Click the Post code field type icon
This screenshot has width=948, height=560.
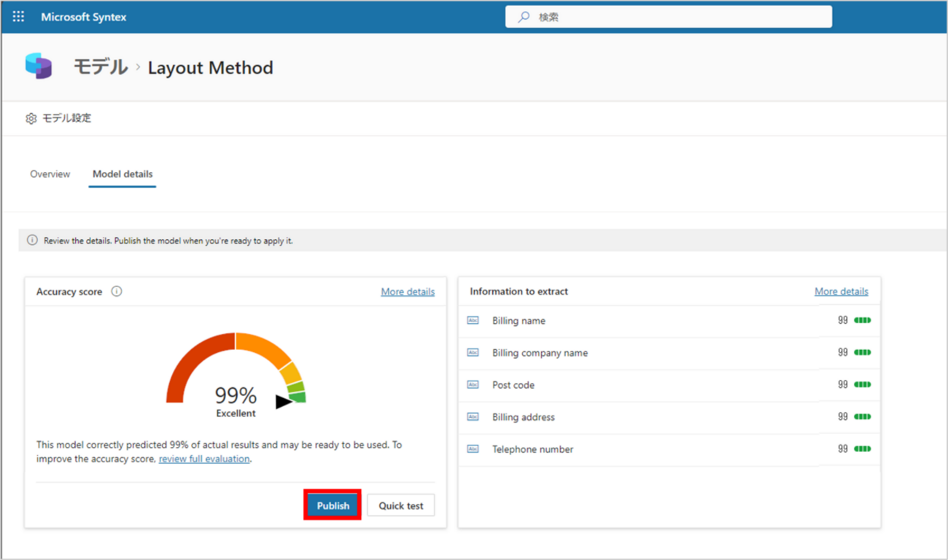coord(473,385)
